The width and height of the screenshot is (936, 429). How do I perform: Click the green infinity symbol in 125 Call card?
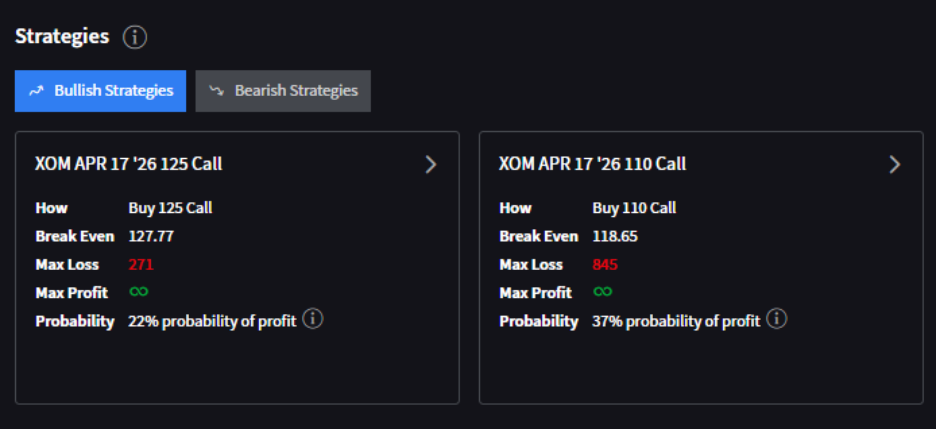139,292
